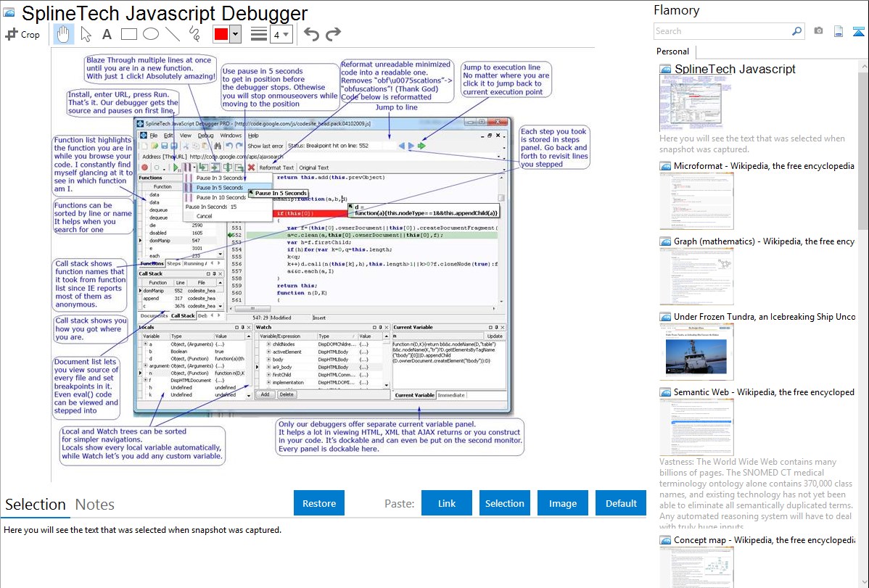This screenshot has height=588, width=869.
Task: Select the Immediate tab in debugger snapshot
Action: (451, 395)
